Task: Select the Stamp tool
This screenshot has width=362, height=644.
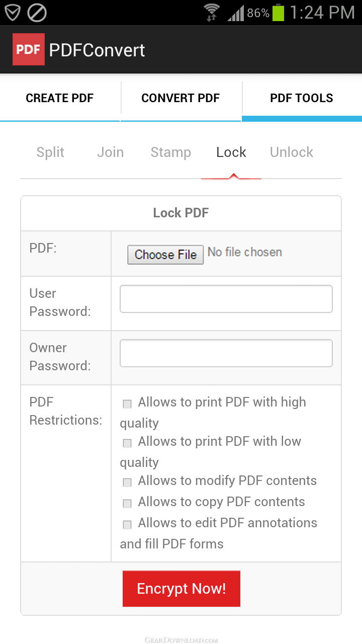Action: coord(171,152)
